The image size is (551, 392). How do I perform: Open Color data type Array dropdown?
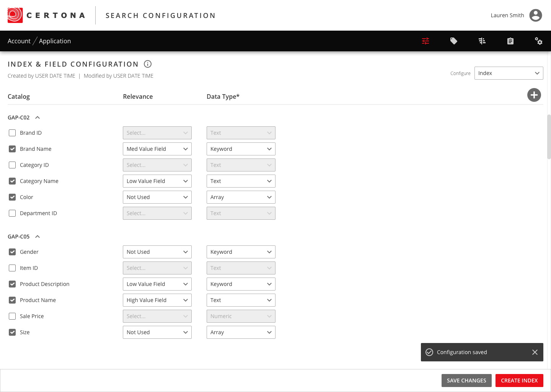pos(241,197)
